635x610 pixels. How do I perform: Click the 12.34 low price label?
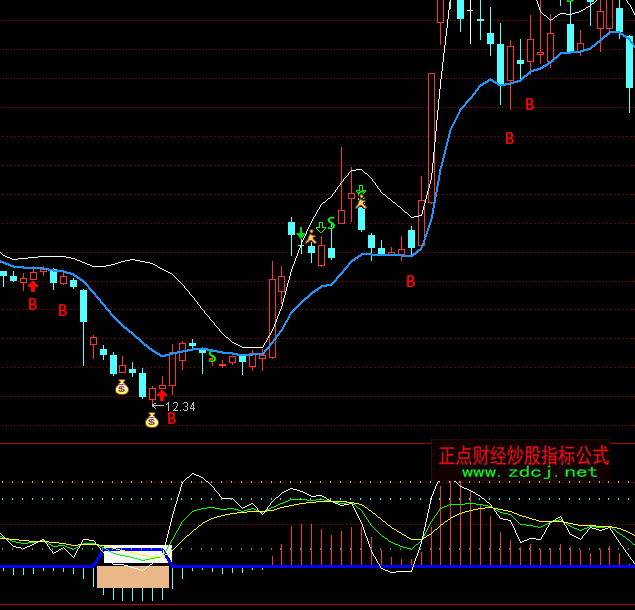pos(180,407)
